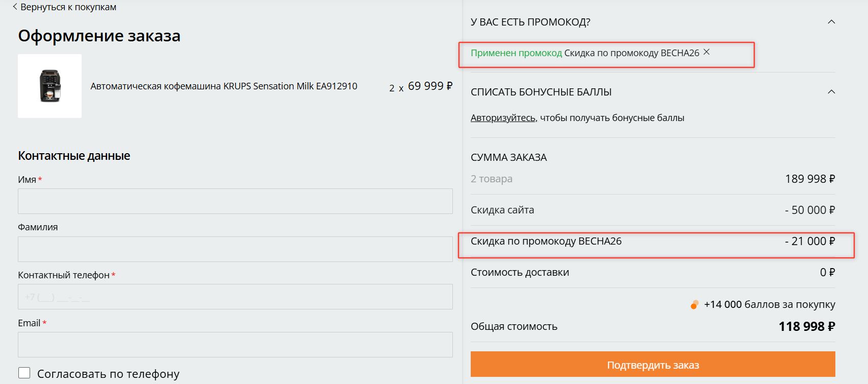The image size is (868, 384).
Task: Collapse the bonus points section chevron
Action: [x=831, y=92]
